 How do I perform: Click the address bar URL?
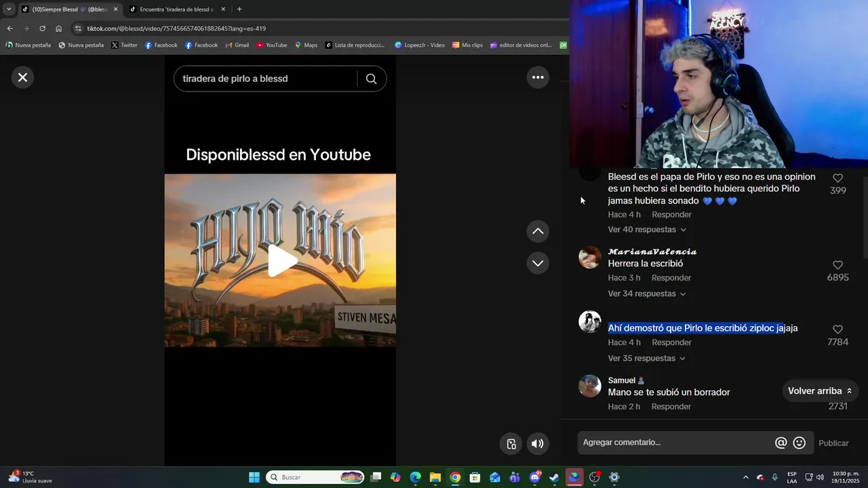coord(176,28)
